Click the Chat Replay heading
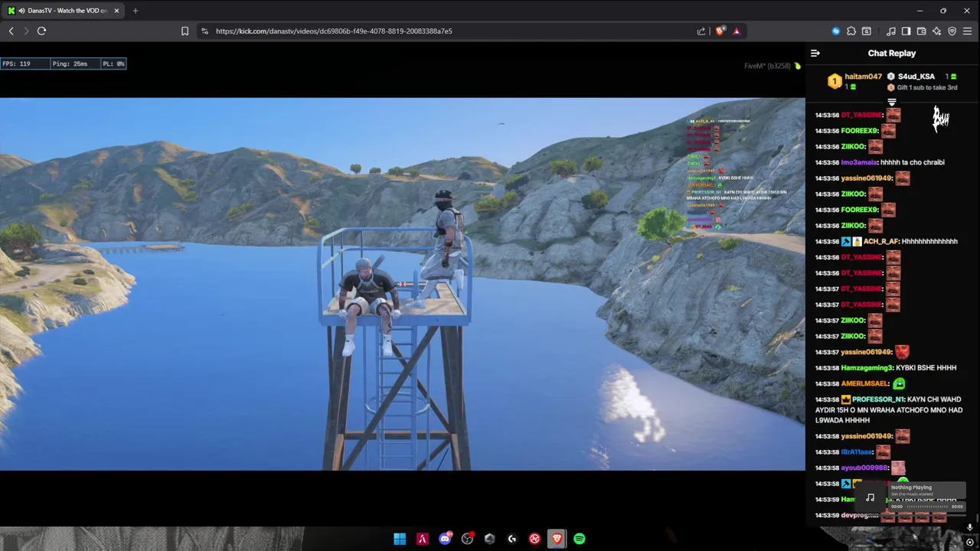 click(891, 54)
